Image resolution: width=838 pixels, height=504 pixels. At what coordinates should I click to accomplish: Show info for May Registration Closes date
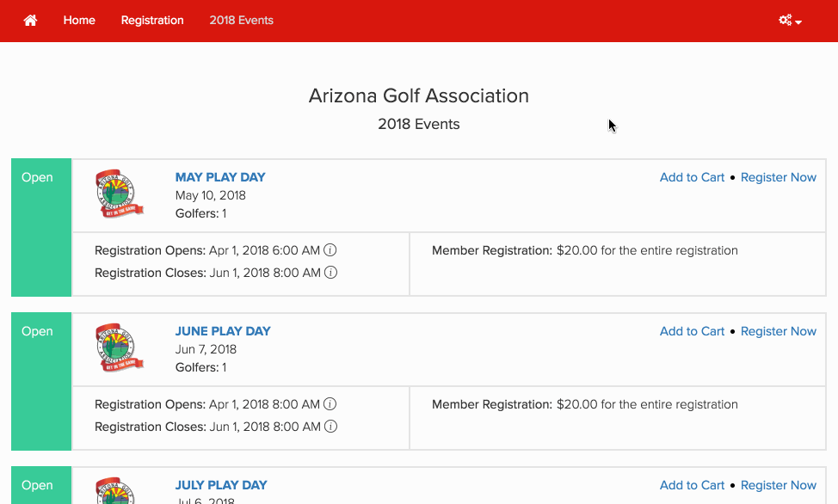click(331, 273)
